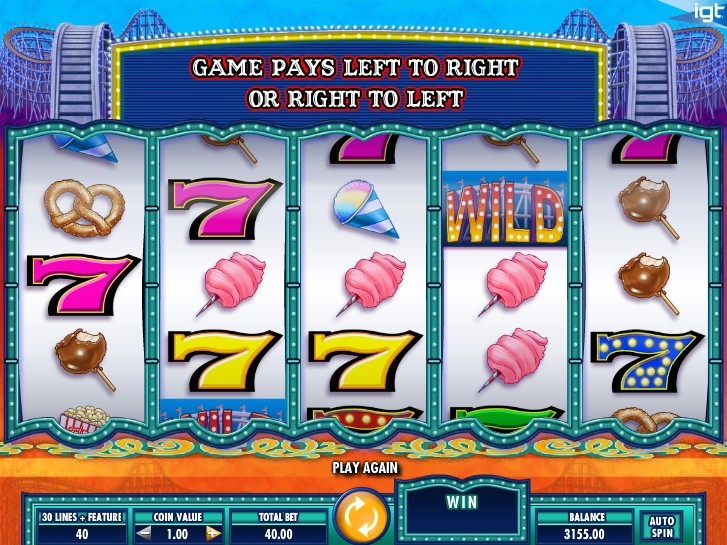Click the blue dotted 7 symbol
This screenshot has width=727, height=545.
[645, 362]
